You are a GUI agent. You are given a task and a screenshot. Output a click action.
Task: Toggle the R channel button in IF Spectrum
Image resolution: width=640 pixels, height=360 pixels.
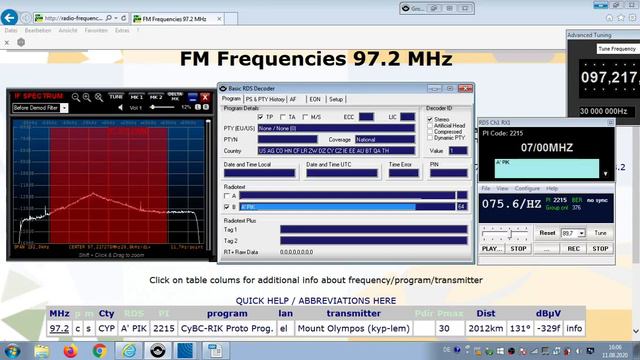point(206,107)
